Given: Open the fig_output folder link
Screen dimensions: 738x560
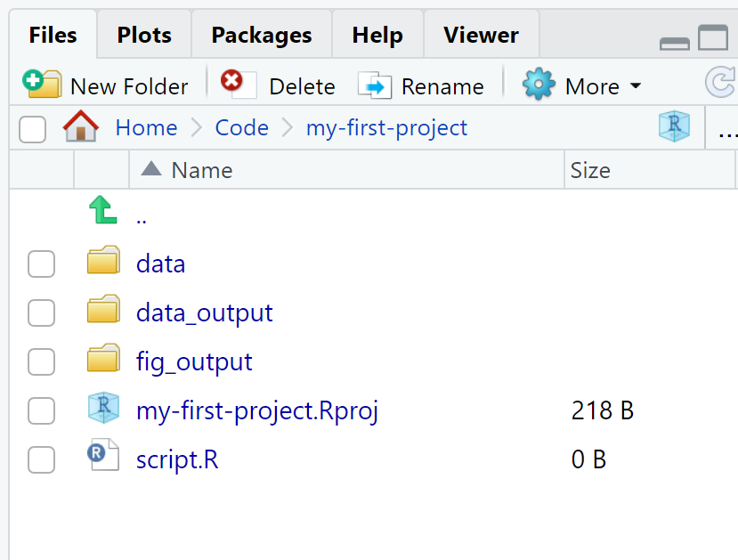Looking at the screenshot, I should pyautogui.click(x=194, y=362).
